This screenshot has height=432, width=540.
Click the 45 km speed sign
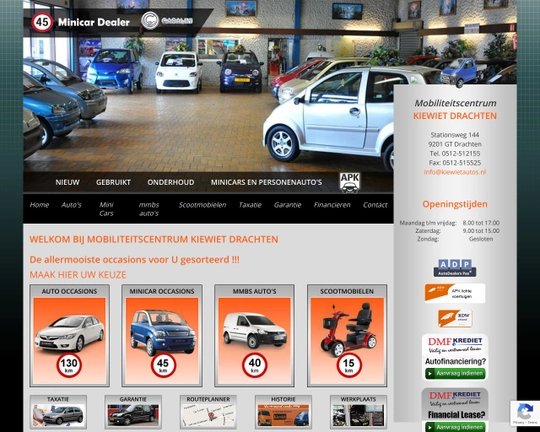coord(163,365)
